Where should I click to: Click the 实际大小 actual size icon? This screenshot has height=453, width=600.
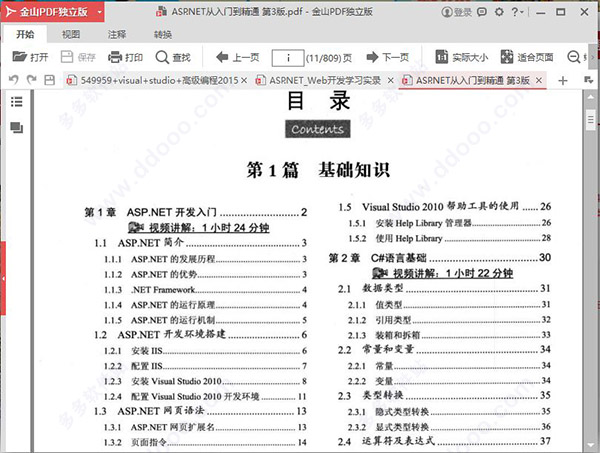[441, 57]
